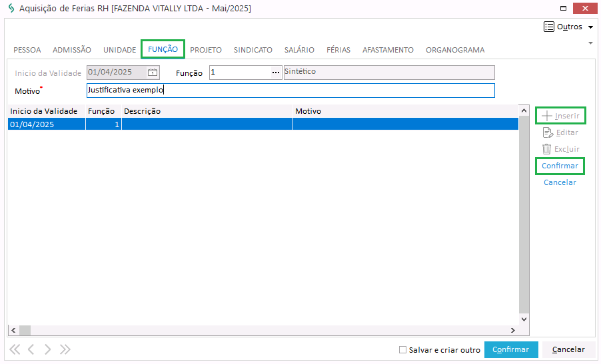Go to the last record
Image resolution: width=601 pixels, height=364 pixels.
pos(65,349)
